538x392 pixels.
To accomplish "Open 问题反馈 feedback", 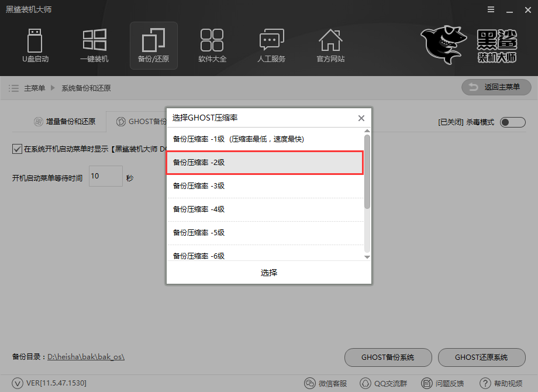I will tap(443, 383).
